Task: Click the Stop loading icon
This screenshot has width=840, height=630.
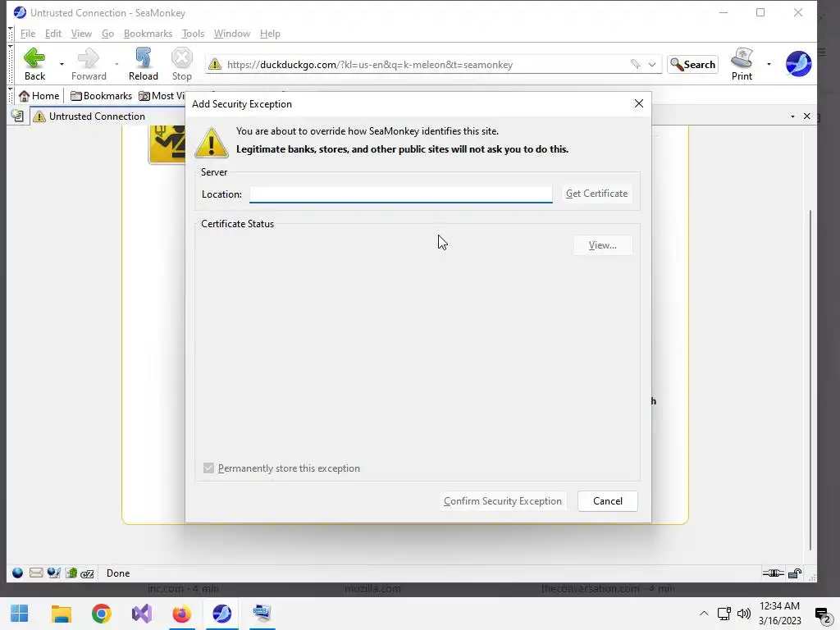Action: 181,64
